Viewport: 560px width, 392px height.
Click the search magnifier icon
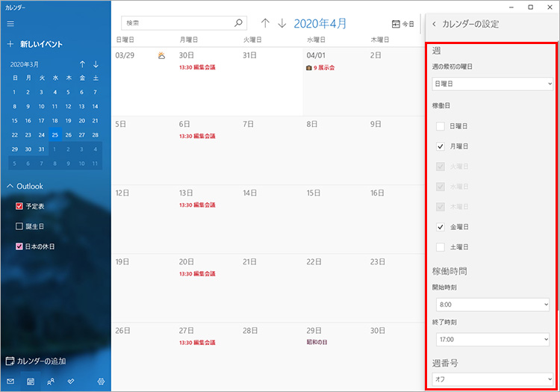238,23
